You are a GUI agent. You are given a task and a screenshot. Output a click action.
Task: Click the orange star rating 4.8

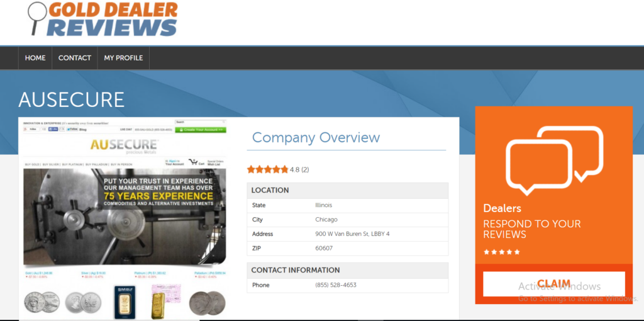(x=268, y=169)
